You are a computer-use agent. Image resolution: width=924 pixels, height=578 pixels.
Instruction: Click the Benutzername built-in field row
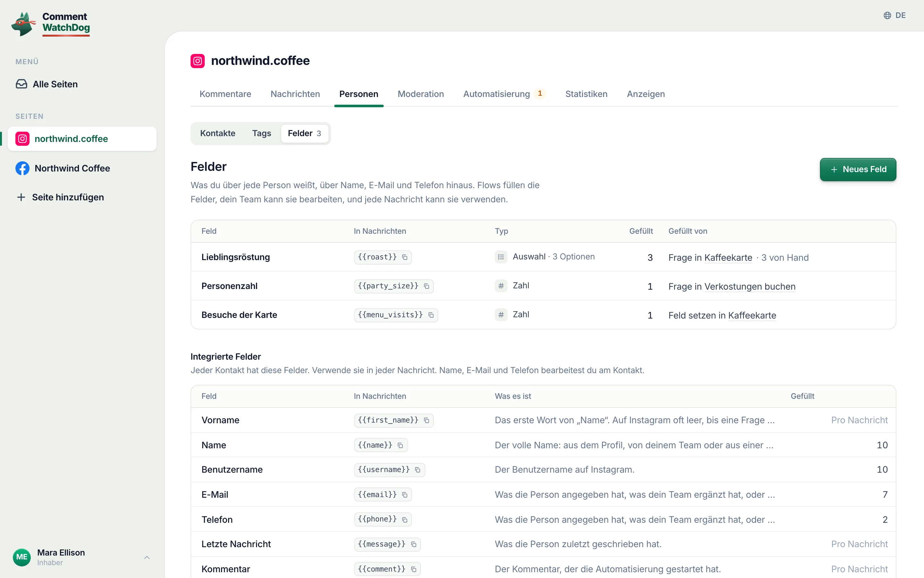pyautogui.click(x=543, y=470)
